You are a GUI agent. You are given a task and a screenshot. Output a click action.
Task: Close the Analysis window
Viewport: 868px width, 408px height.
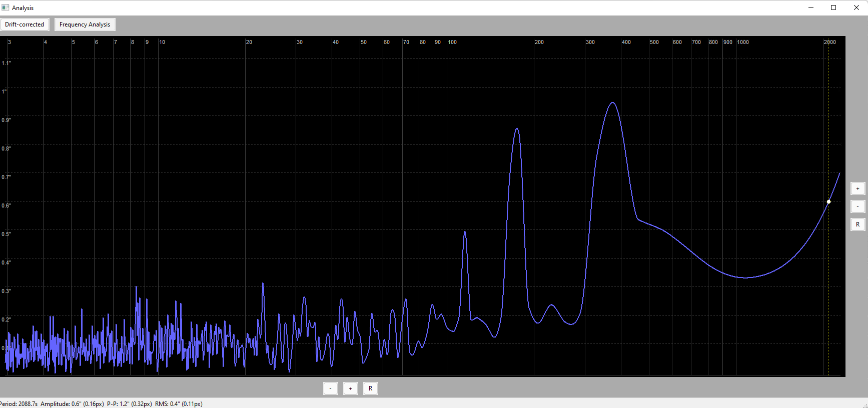pos(856,7)
